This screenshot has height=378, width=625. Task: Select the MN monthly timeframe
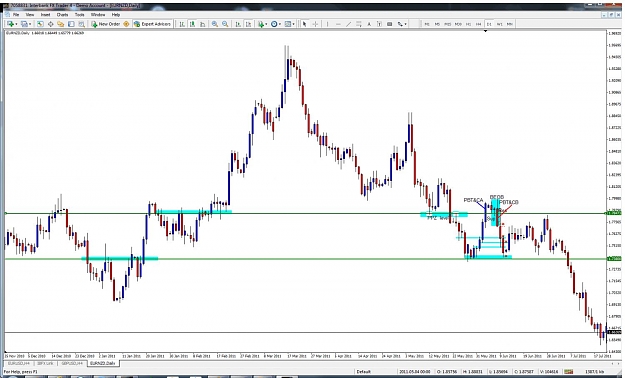[509, 24]
